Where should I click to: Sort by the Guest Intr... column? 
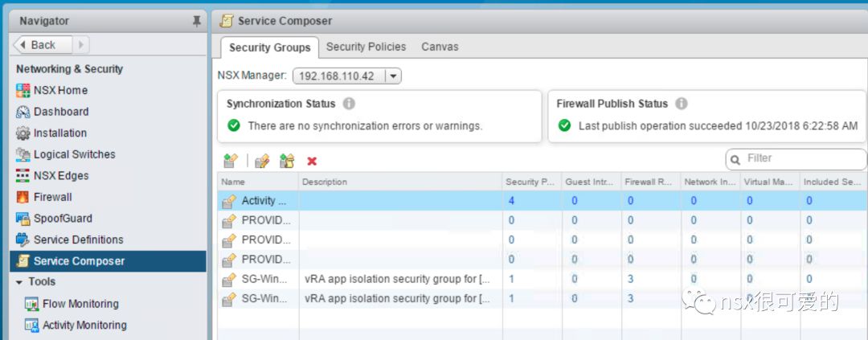point(592,182)
